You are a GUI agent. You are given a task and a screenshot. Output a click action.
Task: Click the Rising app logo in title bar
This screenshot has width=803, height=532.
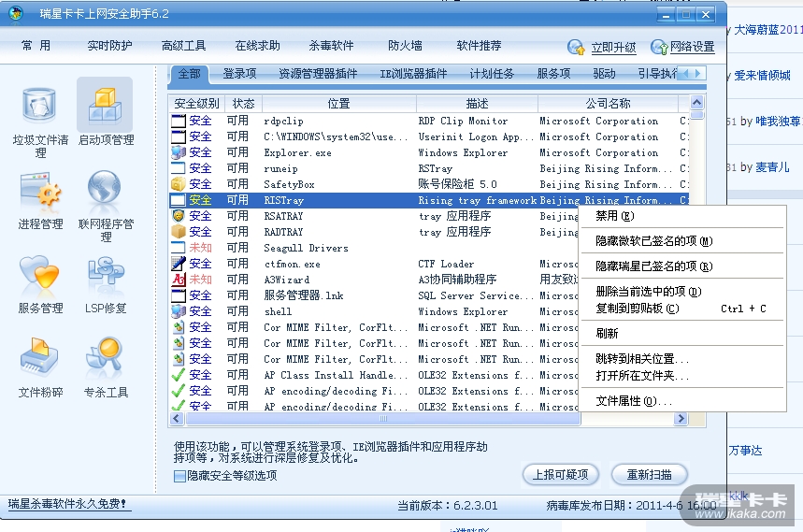tap(16, 13)
